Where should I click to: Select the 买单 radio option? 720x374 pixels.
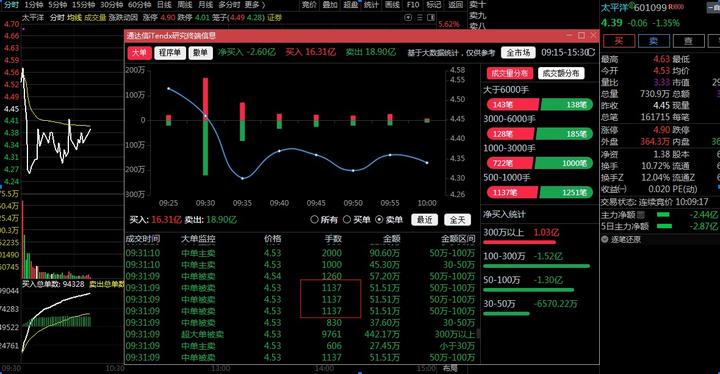(x=347, y=220)
